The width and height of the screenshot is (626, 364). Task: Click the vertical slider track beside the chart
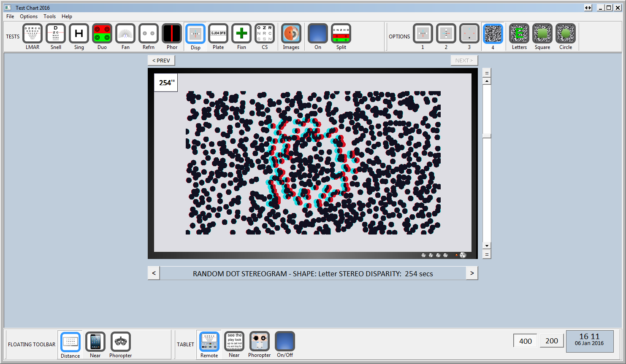(x=487, y=190)
